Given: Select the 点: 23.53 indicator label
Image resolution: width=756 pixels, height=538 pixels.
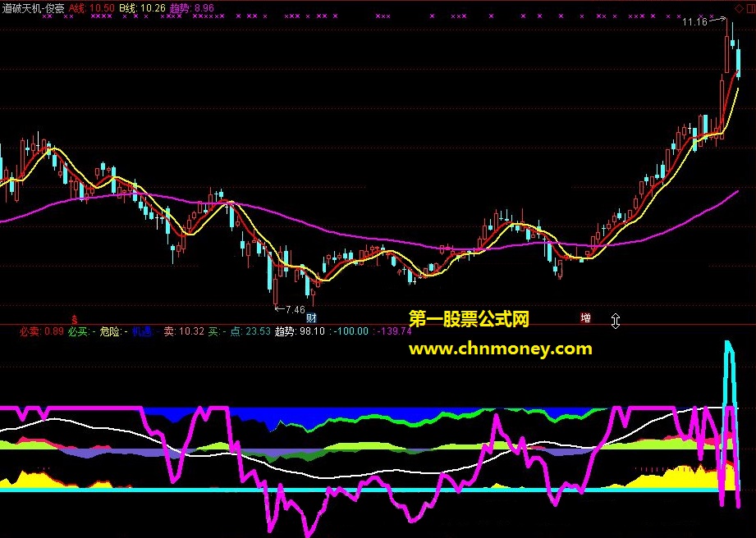Looking at the screenshot, I should (x=250, y=331).
